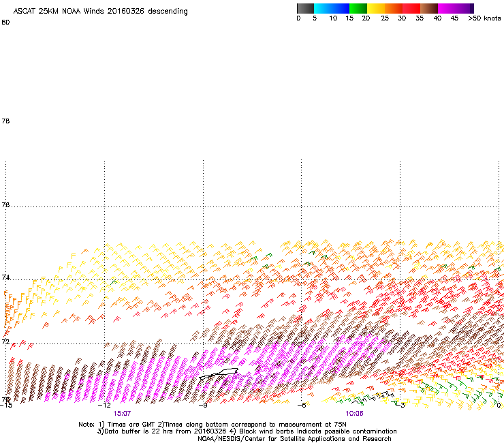Click the -3 longitude axis label
Viewport: 504px width, 443px height.
tap(400, 405)
